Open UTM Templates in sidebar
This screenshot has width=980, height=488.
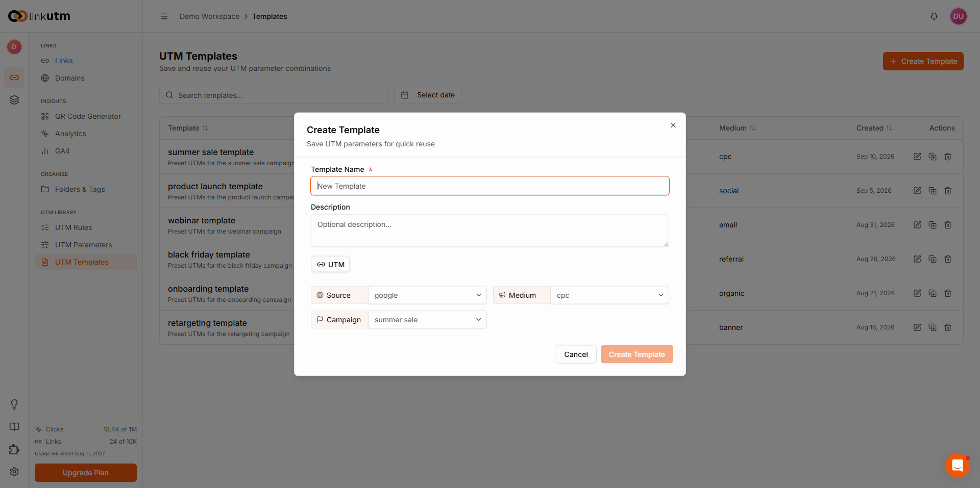point(86,262)
